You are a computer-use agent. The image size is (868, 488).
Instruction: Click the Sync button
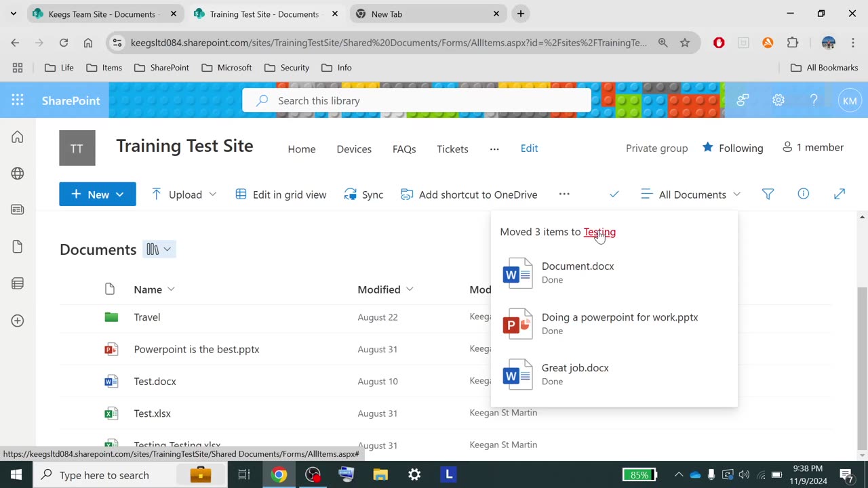coord(363,195)
